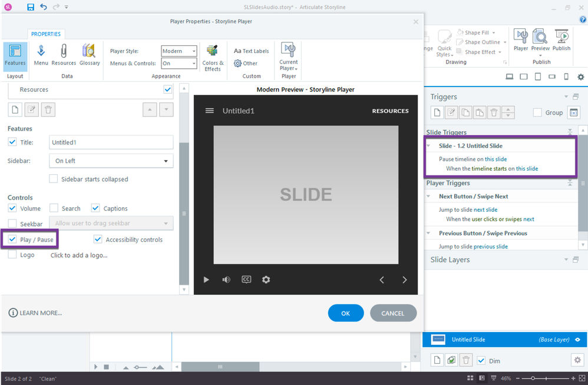Open the Sidebar position dropdown
The height and width of the screenshot is (385, 588).
click(111, 161)
